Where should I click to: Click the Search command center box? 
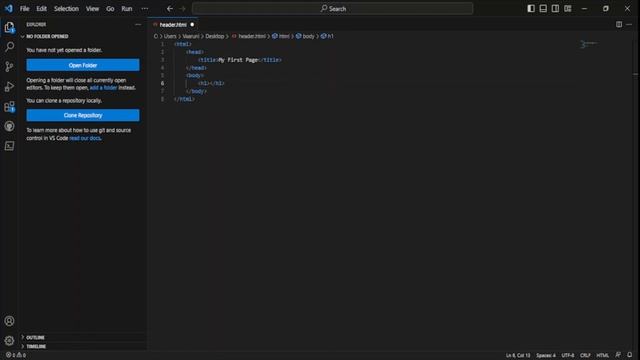click(x=333, y=9)
